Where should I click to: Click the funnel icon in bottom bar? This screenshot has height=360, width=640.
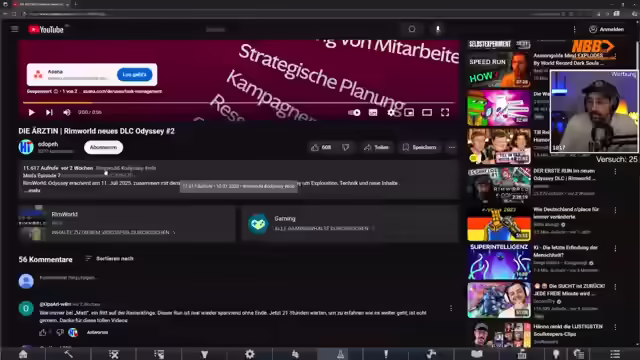(x=204, y=354)
